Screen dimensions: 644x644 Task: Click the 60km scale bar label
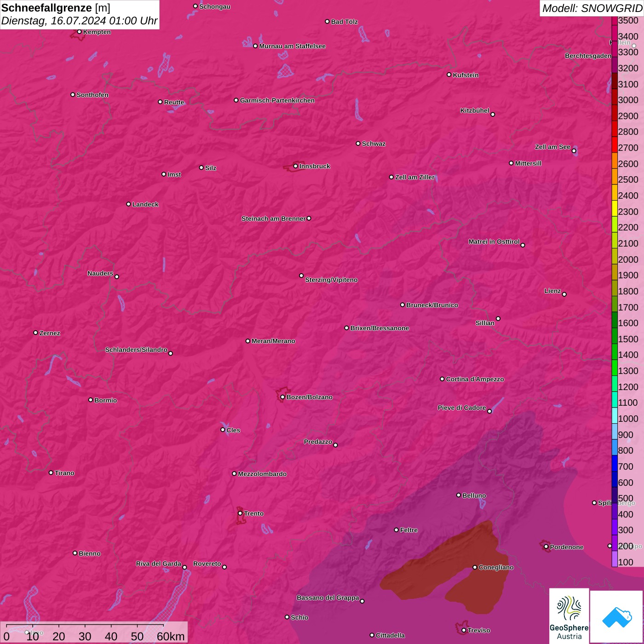point(171,636)
